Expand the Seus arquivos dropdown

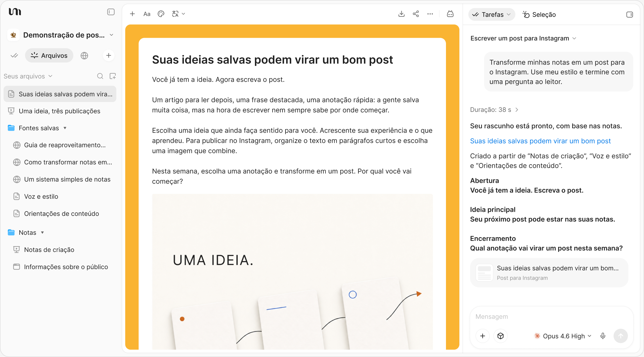point(28,76)
